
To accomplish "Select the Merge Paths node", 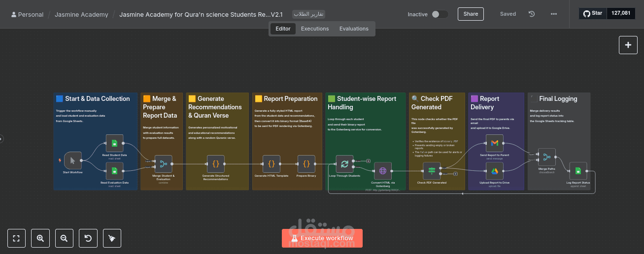I will click(x=546, y=157).
